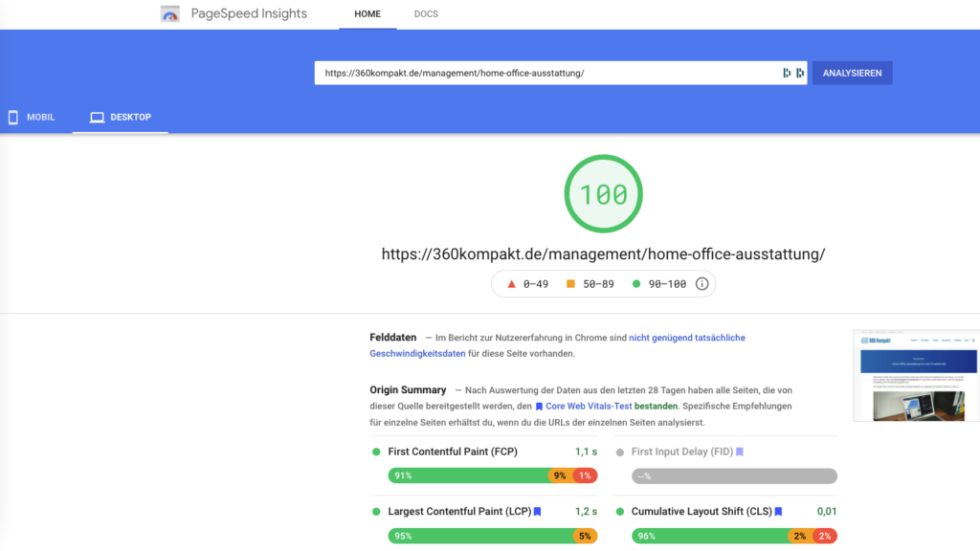Click the word 'bestanden' in Origin Summary
Viewport: 980px width, 551px height.
pos(656,406)
